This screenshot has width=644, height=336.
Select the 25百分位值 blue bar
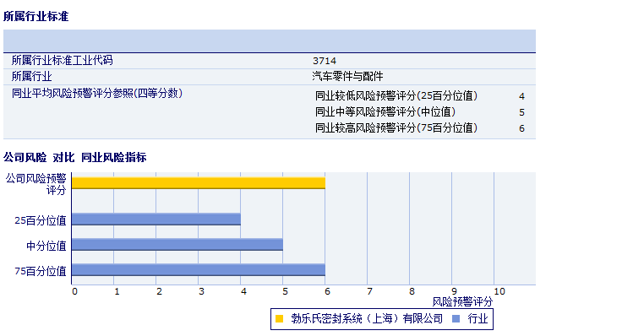click(x=156, y=219)
